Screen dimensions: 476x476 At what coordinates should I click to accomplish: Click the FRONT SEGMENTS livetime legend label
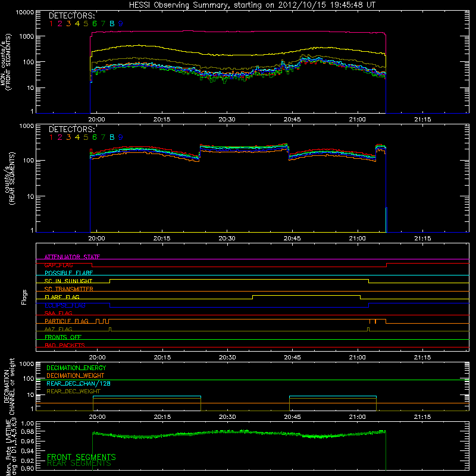(82, 457)
